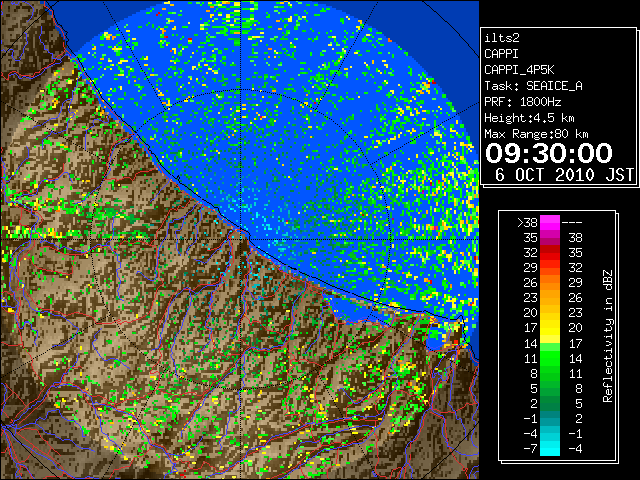Click the 09:30:00 timestamp
Screen dimensions: 640x480
pyautogui.click(x=549, y=153)
